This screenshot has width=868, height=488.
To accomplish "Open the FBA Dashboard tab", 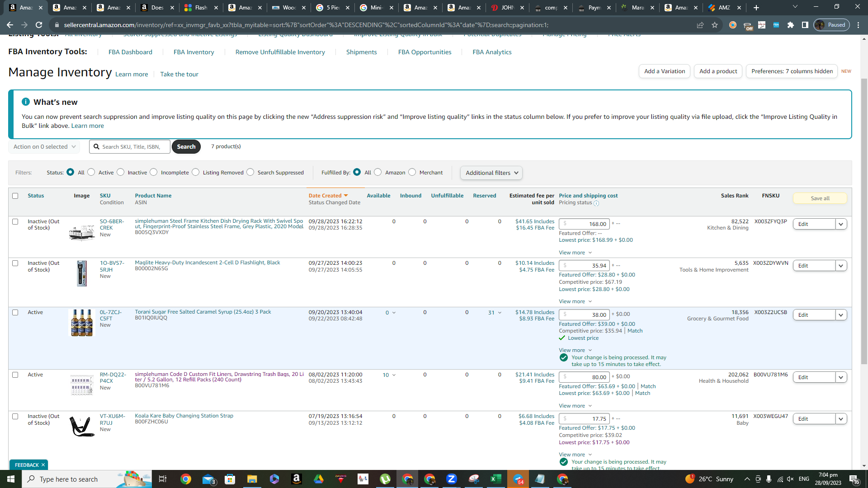I will coord(130,52).
